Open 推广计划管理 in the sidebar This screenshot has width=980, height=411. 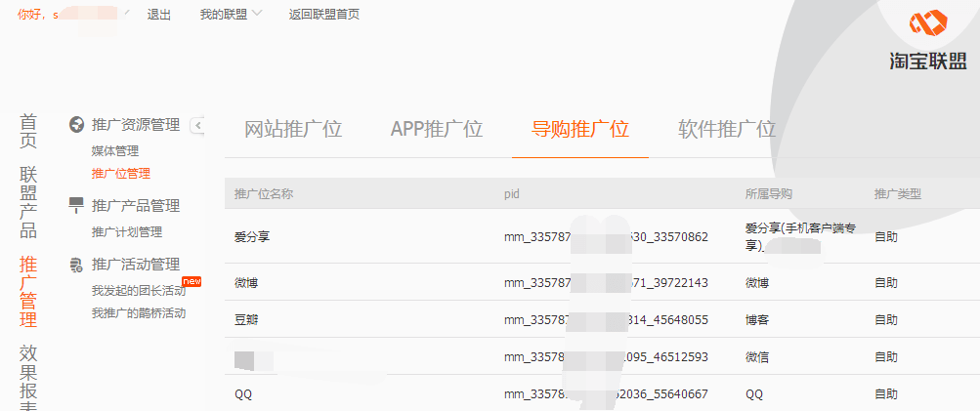tap(127, 232)
